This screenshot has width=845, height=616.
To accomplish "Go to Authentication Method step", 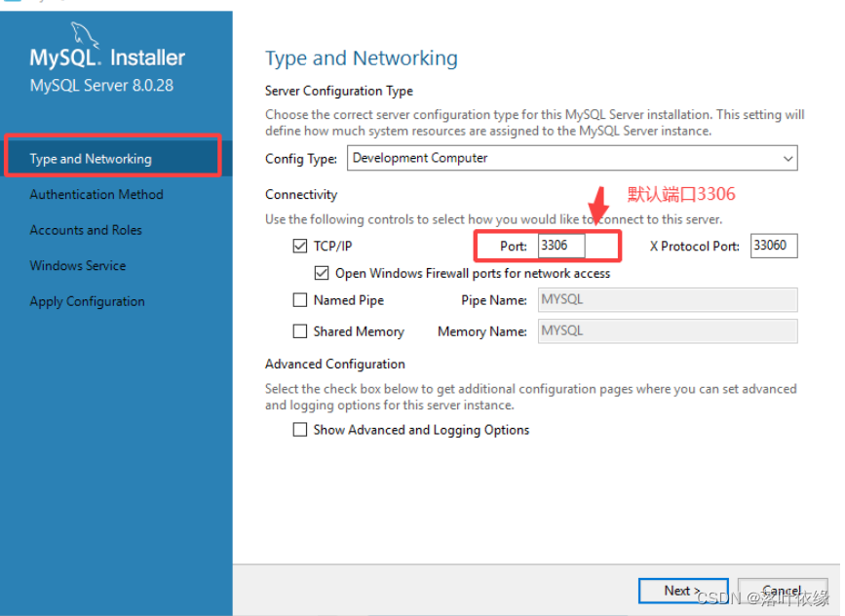I will (96, 194).
